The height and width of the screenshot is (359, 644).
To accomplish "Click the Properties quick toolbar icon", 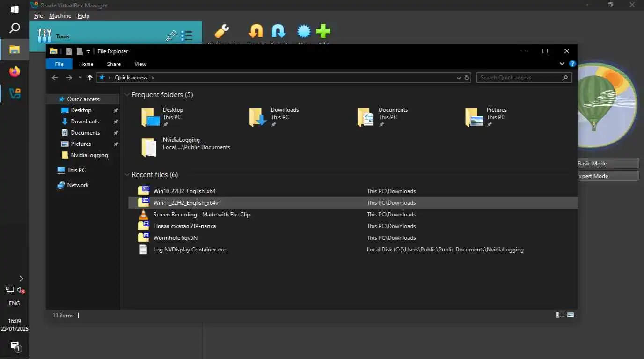I will (x=69, y=51).
